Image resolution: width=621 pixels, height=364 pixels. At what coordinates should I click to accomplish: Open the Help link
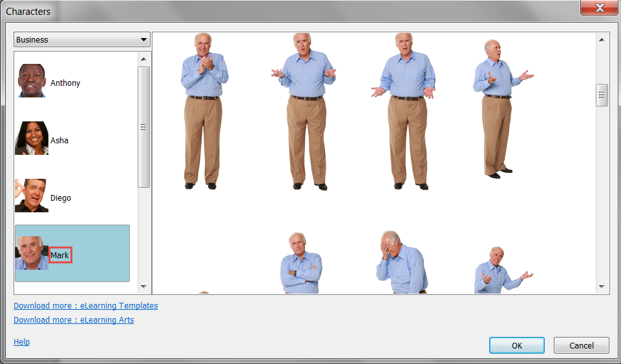(x=22, y=342)
